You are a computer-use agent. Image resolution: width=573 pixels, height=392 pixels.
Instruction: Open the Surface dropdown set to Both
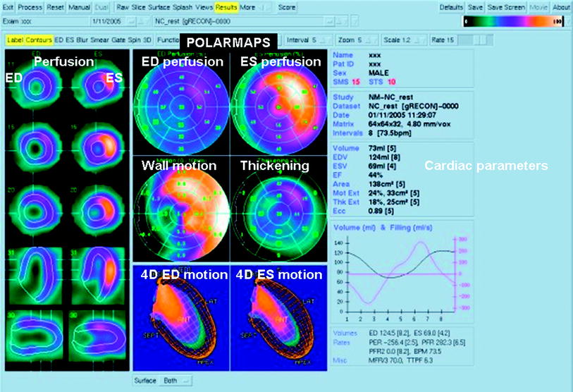[176, 380]
